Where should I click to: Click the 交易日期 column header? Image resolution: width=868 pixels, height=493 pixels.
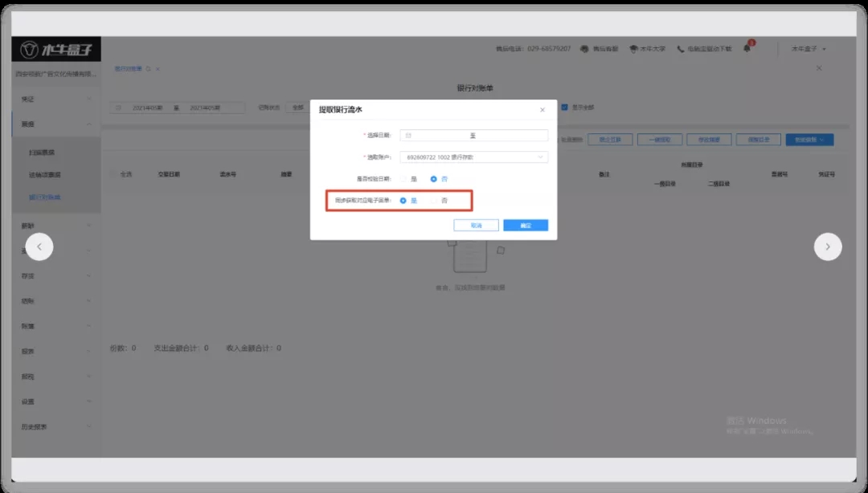[169, 174]
